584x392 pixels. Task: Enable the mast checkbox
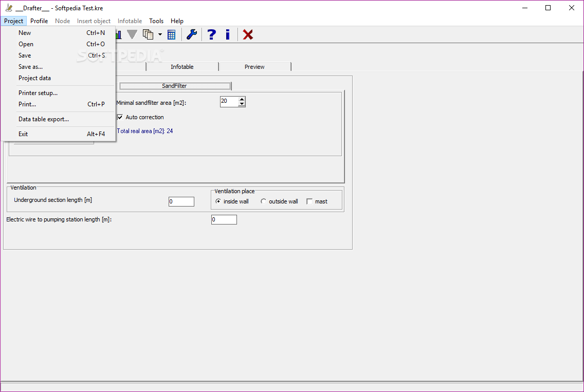(x=309, y=201)
